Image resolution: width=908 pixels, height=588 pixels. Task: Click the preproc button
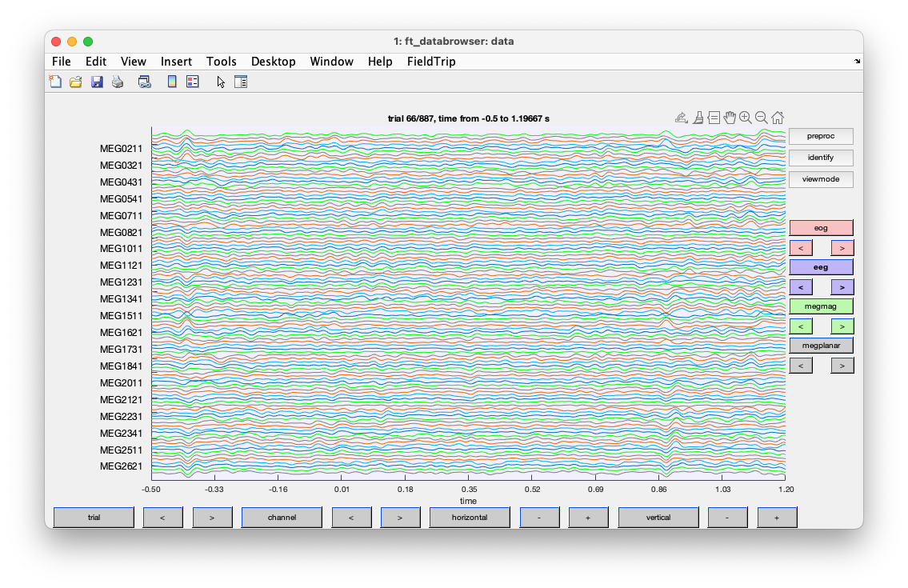point(821,137)
